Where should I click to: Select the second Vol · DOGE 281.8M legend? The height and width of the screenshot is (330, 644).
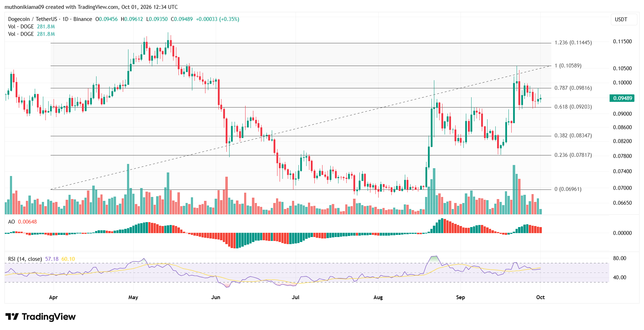tap(32, 34)
